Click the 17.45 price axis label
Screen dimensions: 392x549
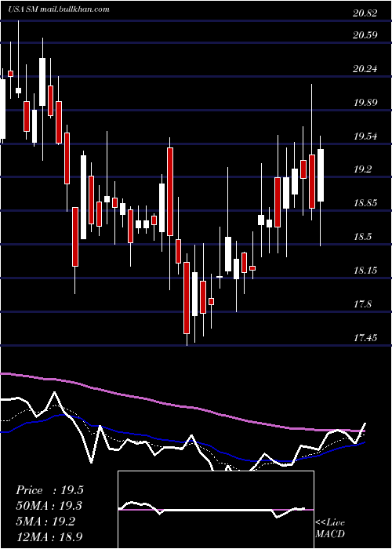[365, 337]
